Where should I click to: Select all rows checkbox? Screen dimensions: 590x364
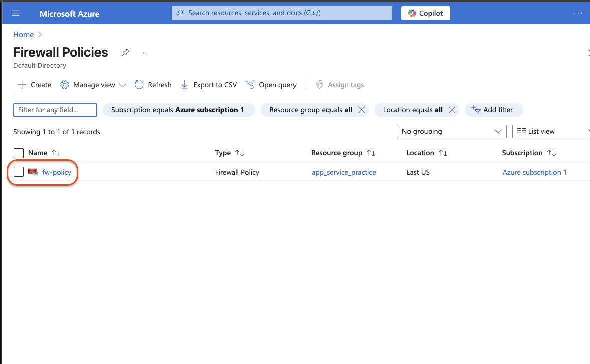(19, 153)
